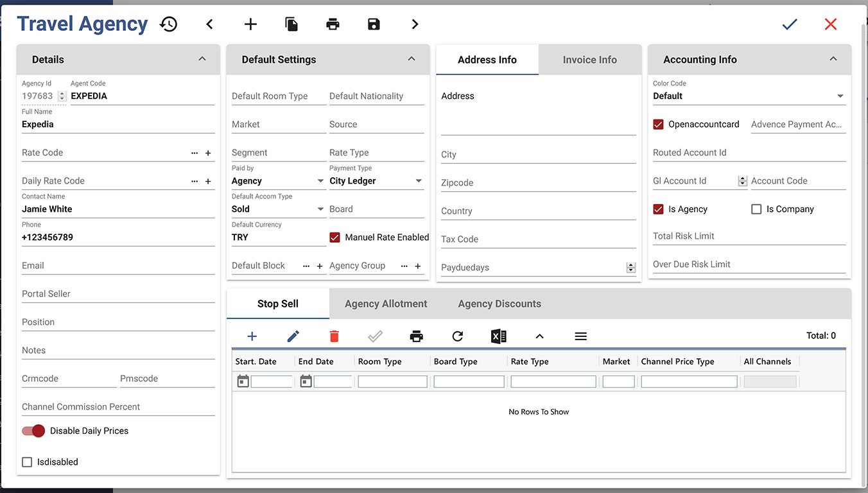Image resolution: width=868 pixels, height=493 pixels.
Task: Sort by Market column header
Action: tap(616, 361)
